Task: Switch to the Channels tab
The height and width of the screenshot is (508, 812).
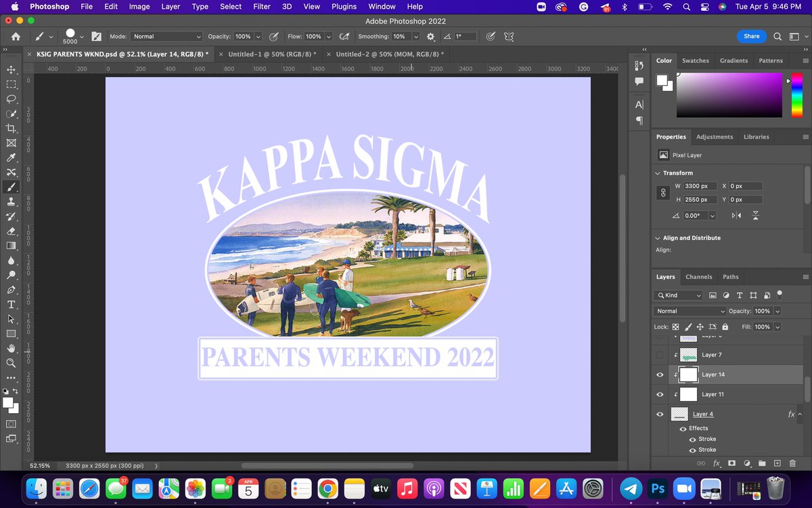Action: (698, 277)
